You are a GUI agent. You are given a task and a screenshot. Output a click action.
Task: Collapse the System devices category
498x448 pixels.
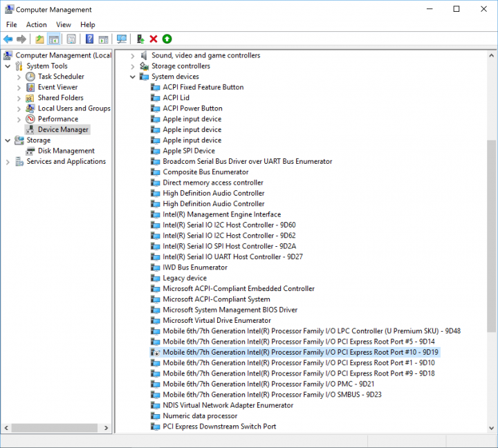click(x=133, y=77)
